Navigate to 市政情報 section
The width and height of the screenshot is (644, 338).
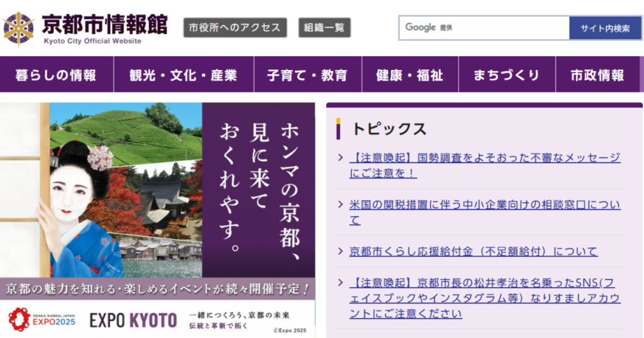point(597,75)
